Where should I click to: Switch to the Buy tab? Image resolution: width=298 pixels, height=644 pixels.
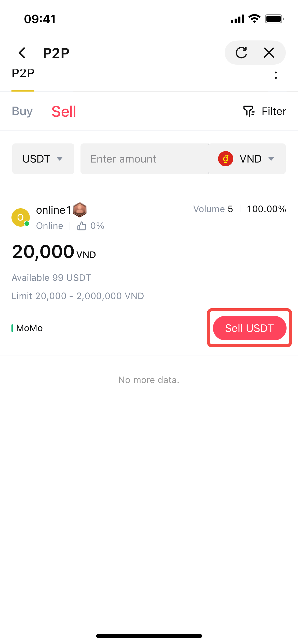[x=22, y=111]
